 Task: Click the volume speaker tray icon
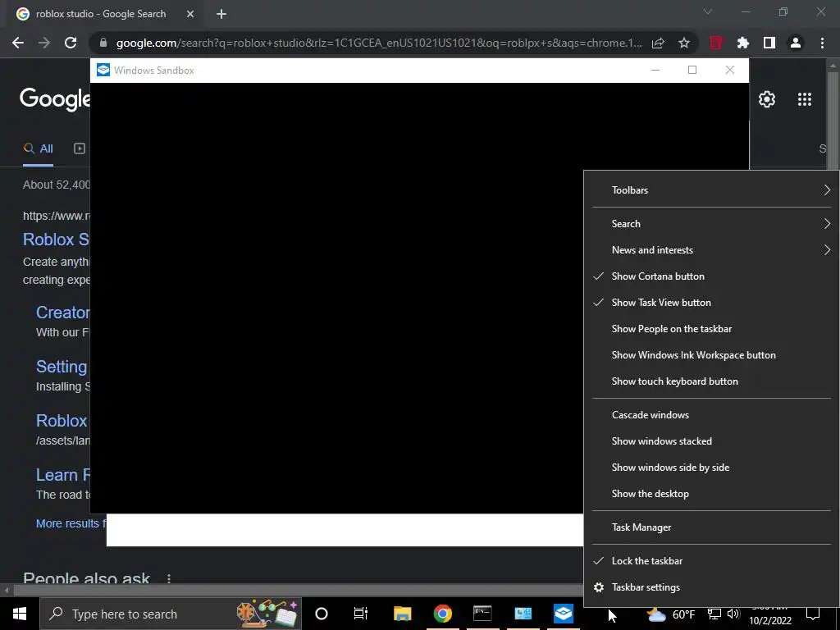pos(733,614)
